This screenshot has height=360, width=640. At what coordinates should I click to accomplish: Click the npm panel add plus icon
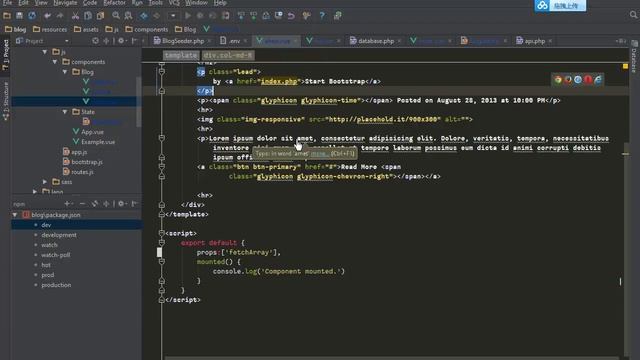click(x=67, y=204)
